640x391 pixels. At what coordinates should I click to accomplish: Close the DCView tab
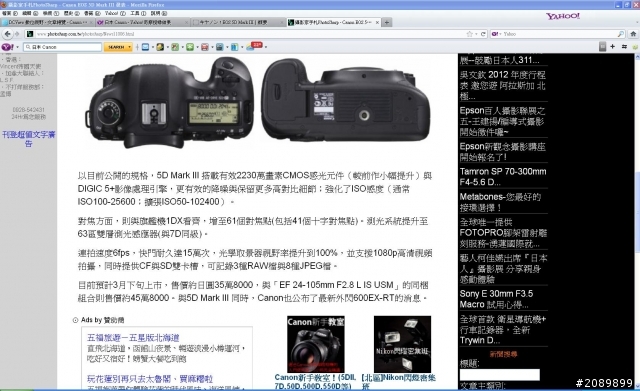tap(90, 22)
